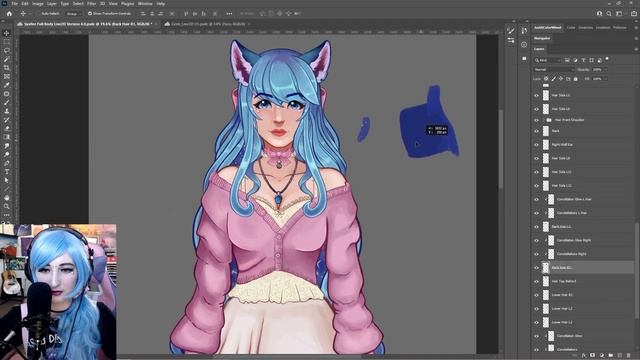Select the Move tool in the toolbar
Viewport: 640px width, 360px height.
(7, 33)
